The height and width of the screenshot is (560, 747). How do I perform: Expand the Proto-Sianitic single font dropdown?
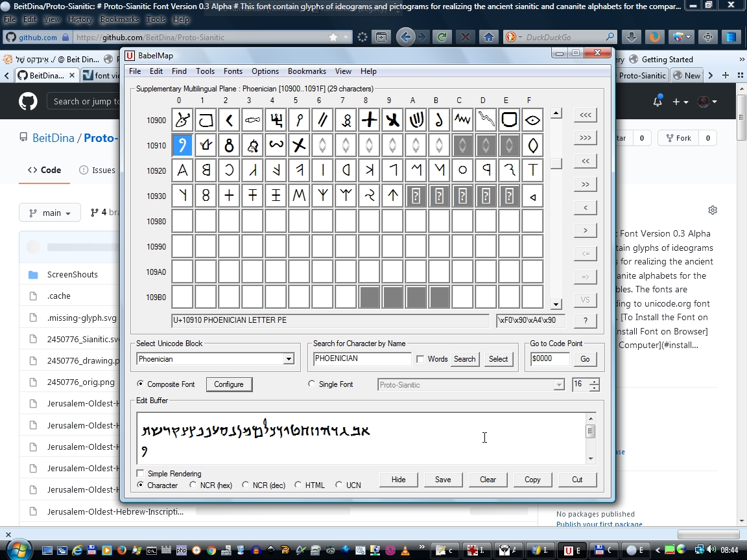pos(559,385)
